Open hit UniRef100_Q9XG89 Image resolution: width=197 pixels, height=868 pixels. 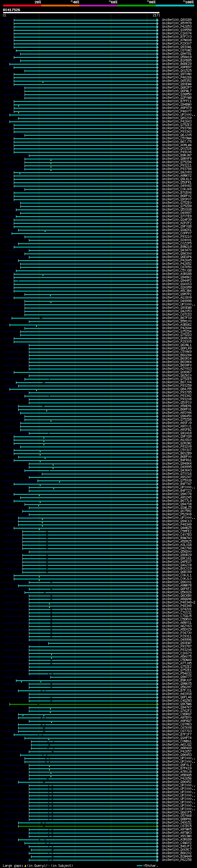177,20
